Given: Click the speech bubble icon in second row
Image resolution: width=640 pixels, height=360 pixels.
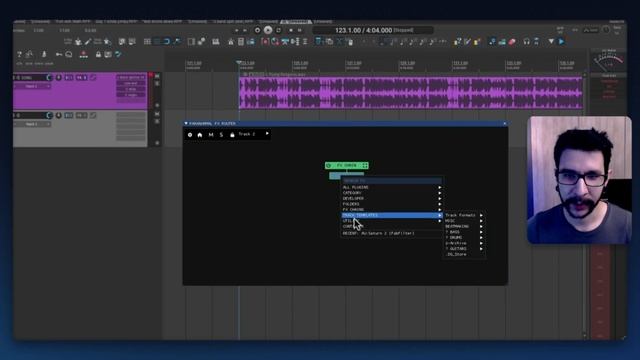Looking at the screenshot, I should click(x=69, y=54).
